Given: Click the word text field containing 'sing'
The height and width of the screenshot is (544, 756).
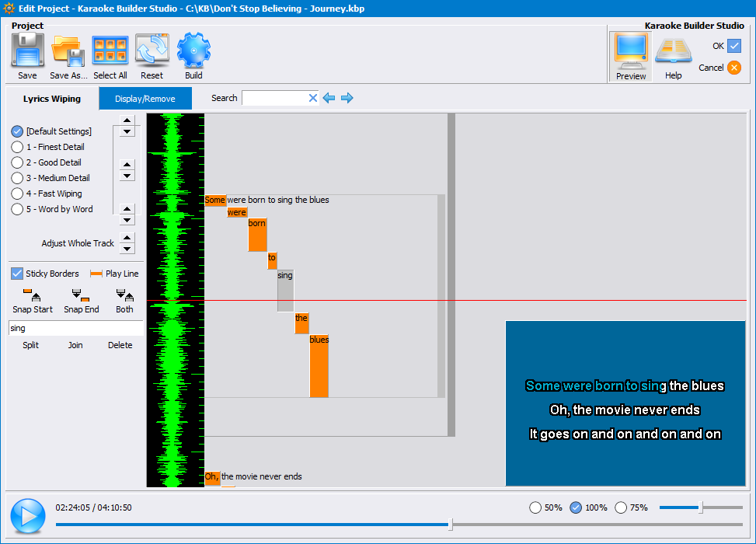Looking at the screenshot, I should pos(75,328).
